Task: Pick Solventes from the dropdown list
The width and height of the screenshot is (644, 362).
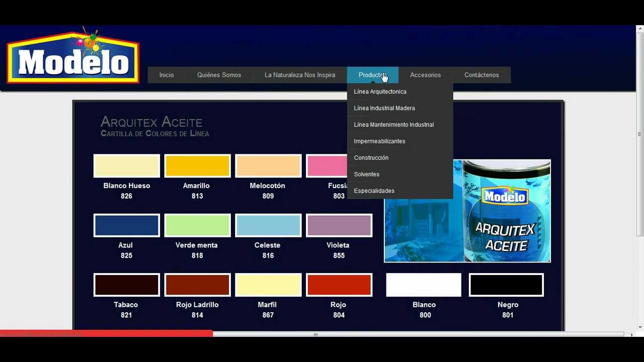Action: [400, 174]
